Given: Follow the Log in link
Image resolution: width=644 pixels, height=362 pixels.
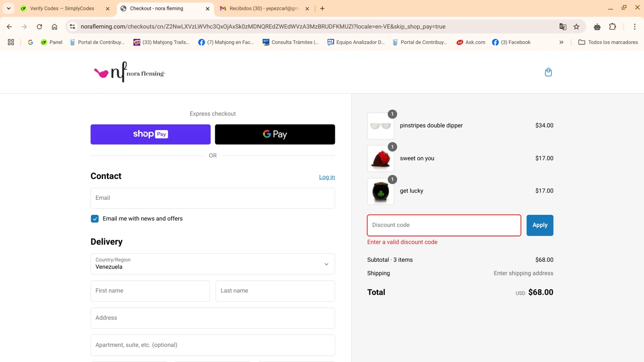Looking at the screenshot, I should (x=327, y=177).
